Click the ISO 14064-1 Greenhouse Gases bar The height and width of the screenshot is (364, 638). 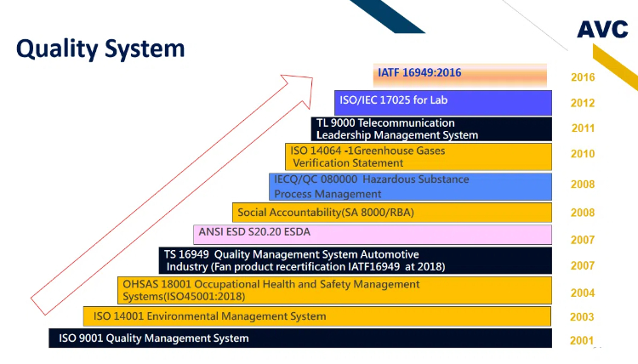(x=419, y=156)
